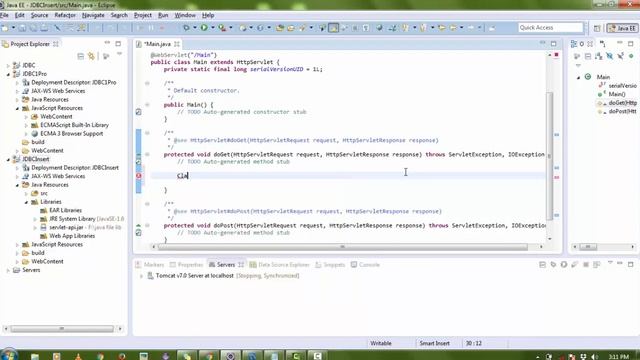
Task: Click the Project Explorer horizontal scrollbar
Action: [62, 329]
